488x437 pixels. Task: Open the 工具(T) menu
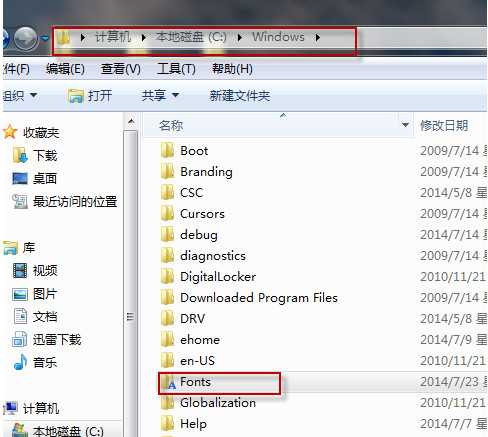pyautogui.click(x=176, y=69)
